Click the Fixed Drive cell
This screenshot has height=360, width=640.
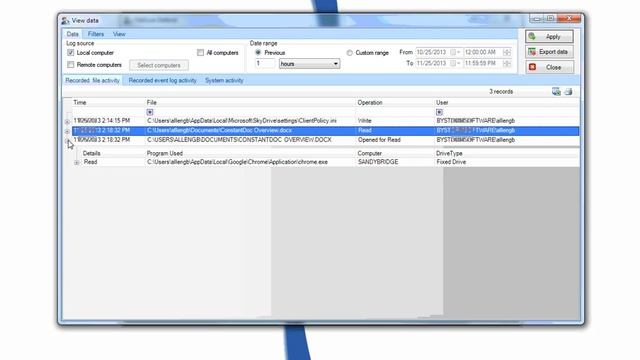(x=451, y=162)
